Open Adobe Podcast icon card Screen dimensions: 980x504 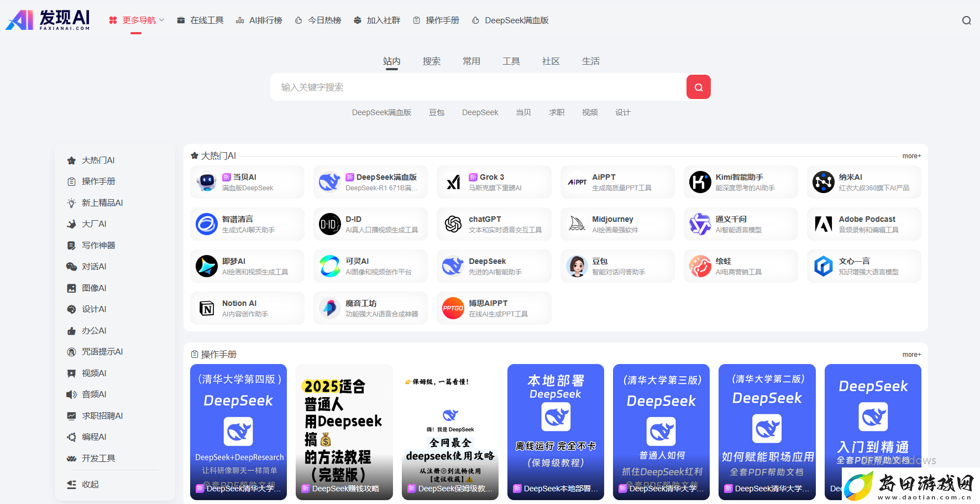click(x=864, y=224)
